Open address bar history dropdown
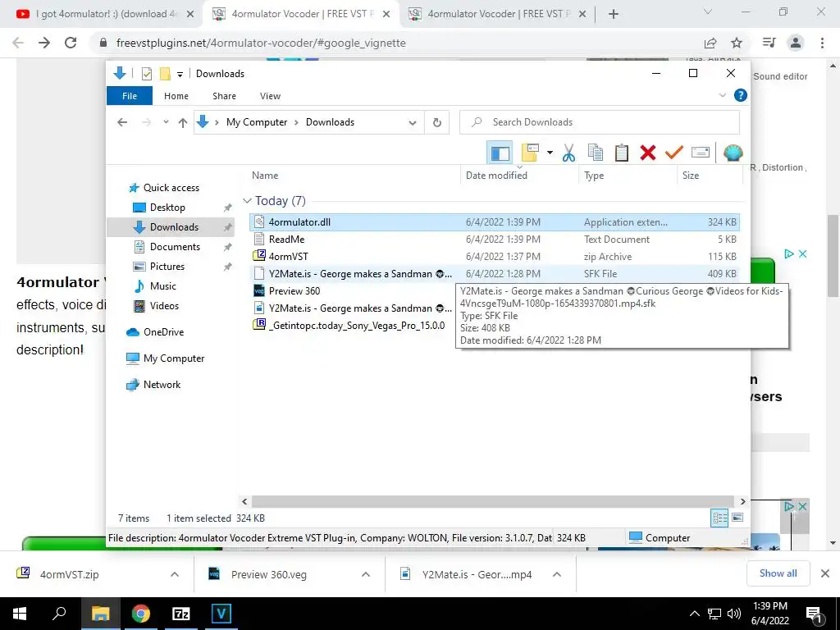Screen dimensions: 840x630 pyautogui.click(x=413, y=123)
